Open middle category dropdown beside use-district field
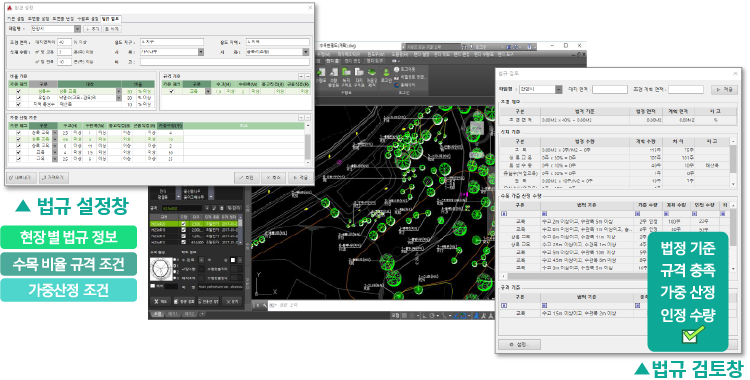Image resolution: width=750 pixels, height=380 pixels. (201, 52)
